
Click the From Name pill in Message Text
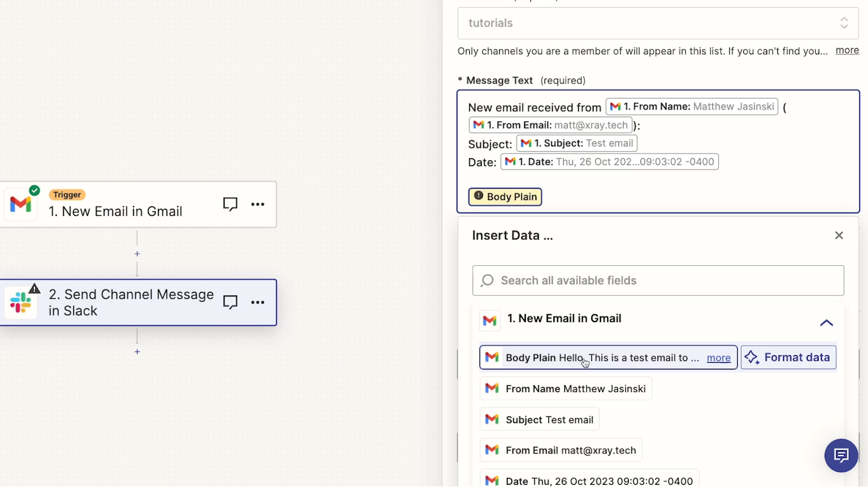click(692, 106)
